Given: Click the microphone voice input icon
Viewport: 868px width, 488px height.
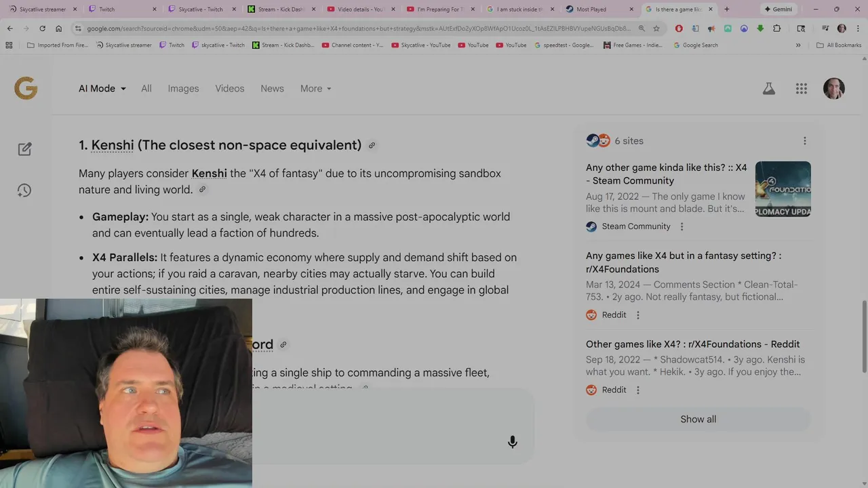Looking at the screenshot, I should (x=513, y=442).
